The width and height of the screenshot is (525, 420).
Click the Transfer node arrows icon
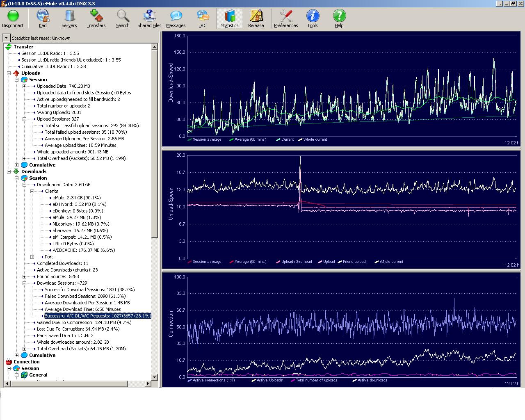(9, 47)
